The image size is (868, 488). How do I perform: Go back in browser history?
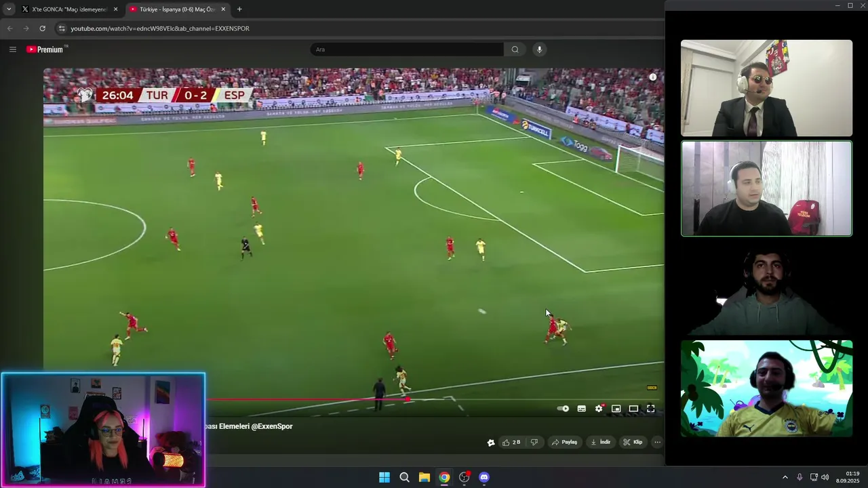tap(9, 28)
